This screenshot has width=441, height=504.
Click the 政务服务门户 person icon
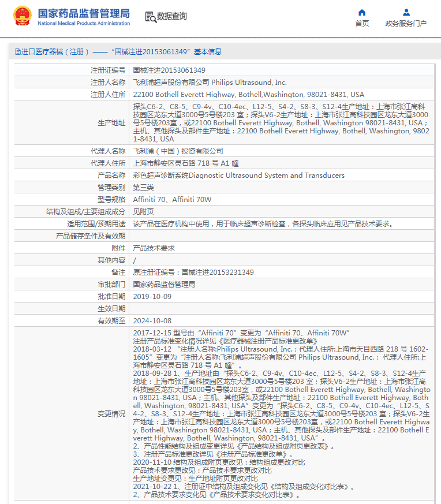tap(406, 12)
